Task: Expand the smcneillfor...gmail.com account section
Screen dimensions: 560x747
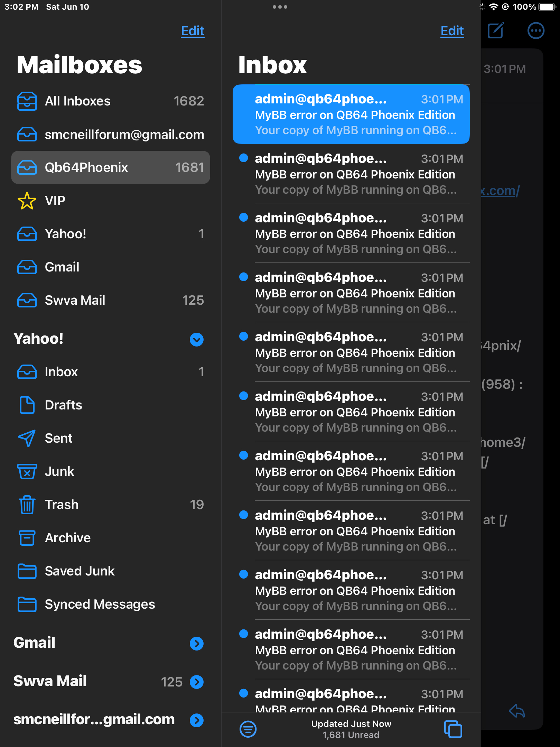Action: point(197,720)
